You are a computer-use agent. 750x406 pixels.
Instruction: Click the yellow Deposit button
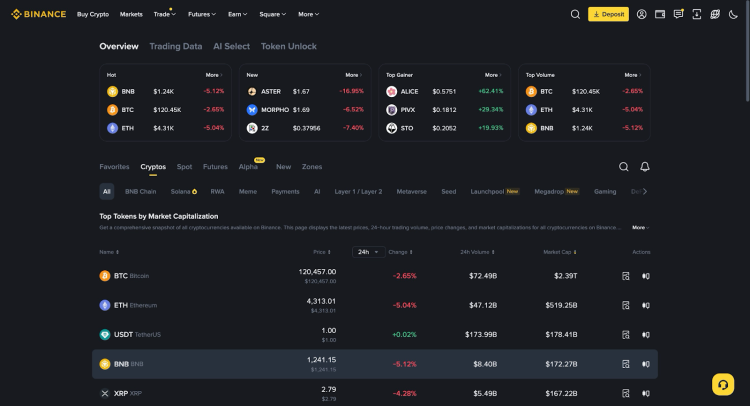click(x=608, y=14)
